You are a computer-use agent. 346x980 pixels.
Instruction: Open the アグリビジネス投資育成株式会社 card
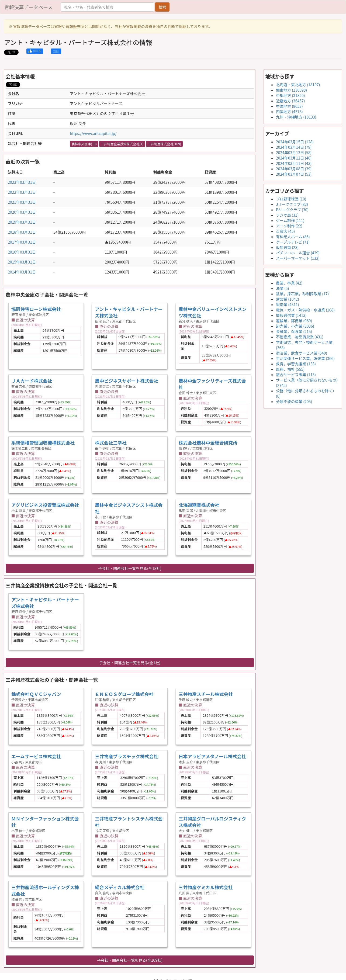45,505
